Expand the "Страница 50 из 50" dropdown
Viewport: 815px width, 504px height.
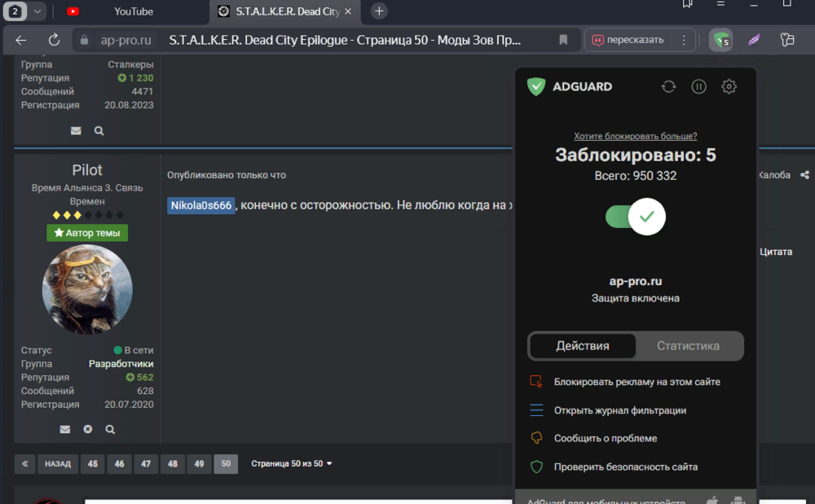[292, 463]
